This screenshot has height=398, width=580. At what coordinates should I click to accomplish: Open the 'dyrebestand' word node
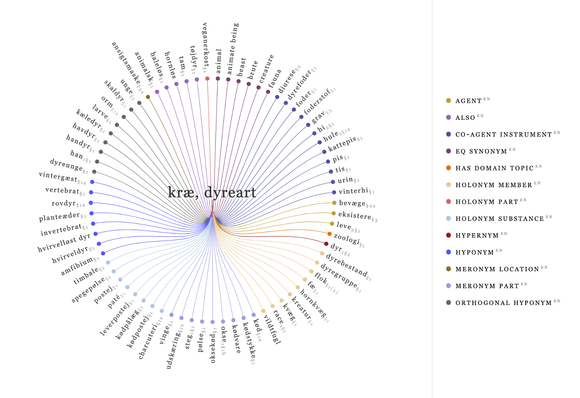(x=348, y=267)
